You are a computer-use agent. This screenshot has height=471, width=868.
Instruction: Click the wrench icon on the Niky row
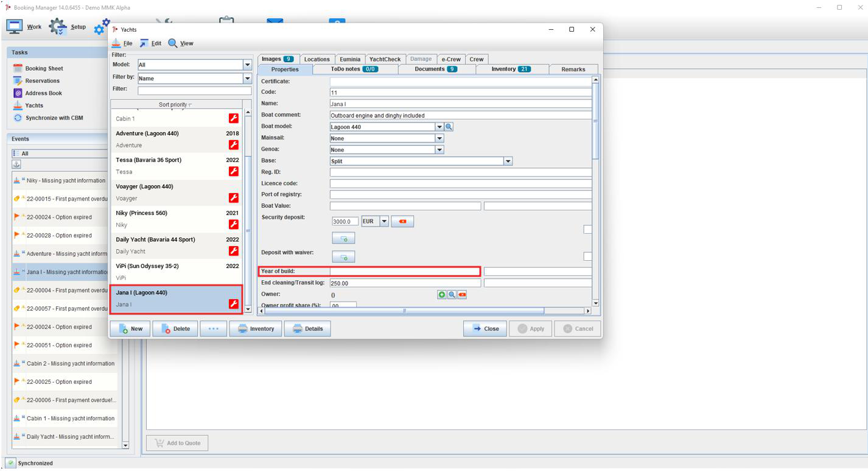(233, 224)
